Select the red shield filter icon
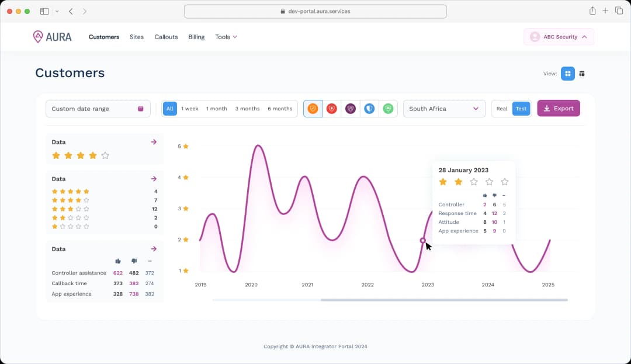The image size is (631, 364). point(331,108)
